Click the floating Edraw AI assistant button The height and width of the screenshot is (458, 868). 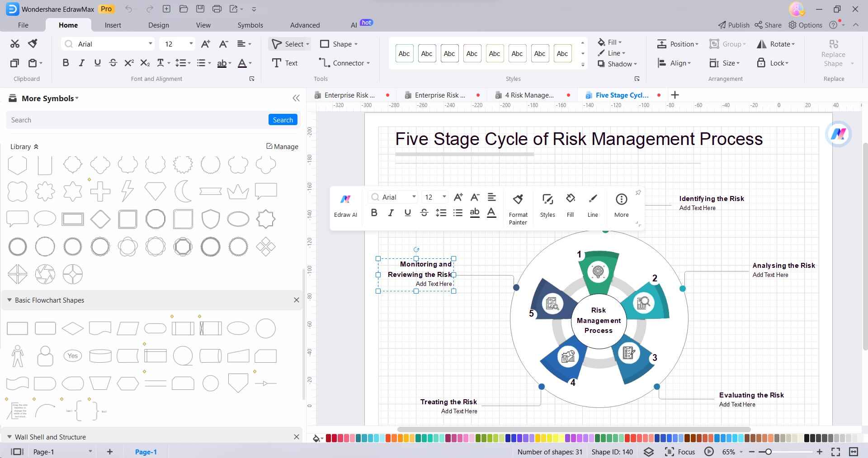[x=839, y=134]
